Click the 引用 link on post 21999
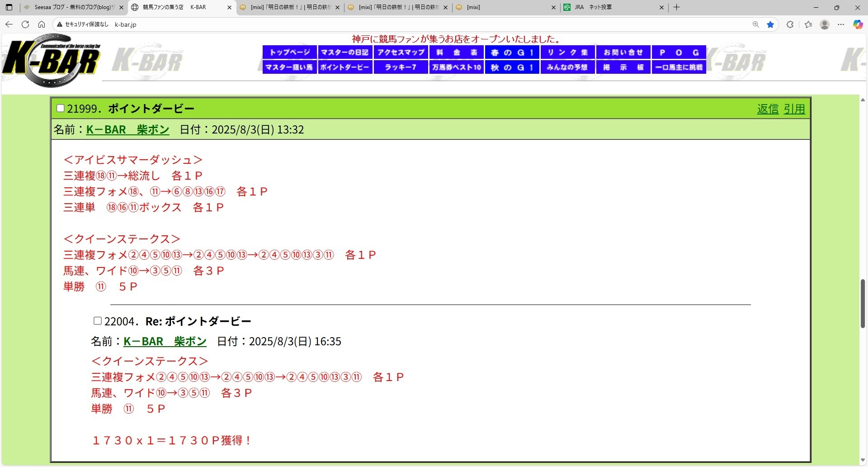The image size is (868, 467). click(794, 109)
